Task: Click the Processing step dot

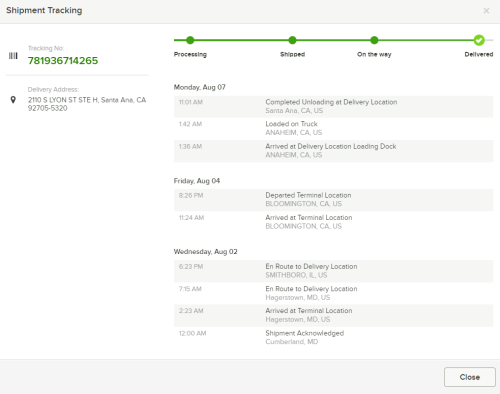Action: coord(190,40)
